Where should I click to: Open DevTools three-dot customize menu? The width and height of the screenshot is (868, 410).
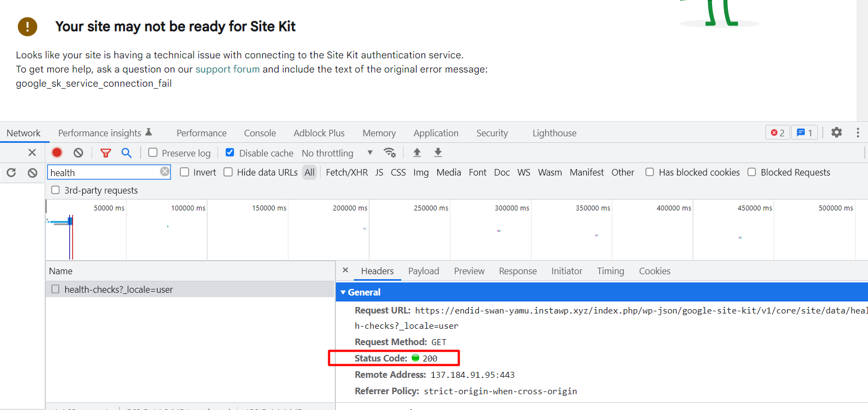tap(858, 132)
